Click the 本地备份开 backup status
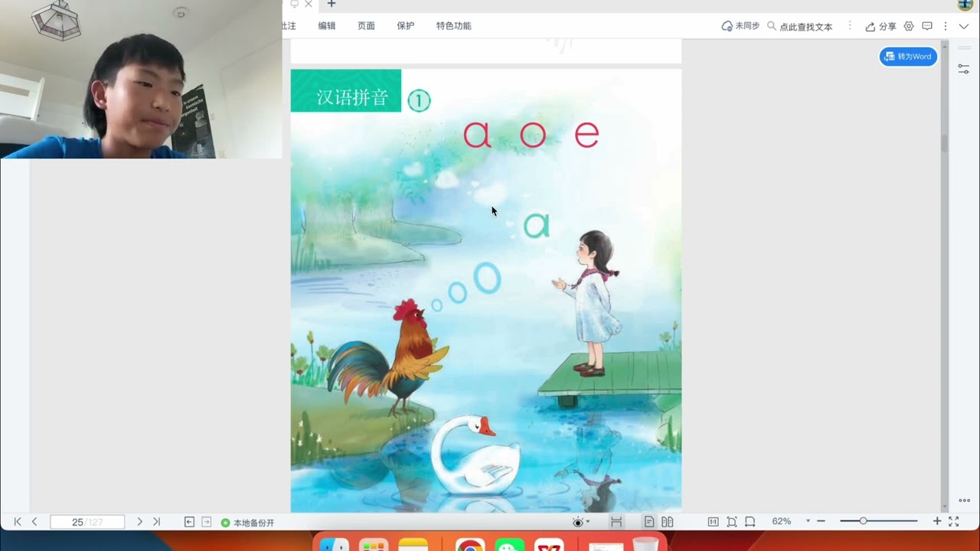This screenshot has height=551, width=980. click(247, 523)
